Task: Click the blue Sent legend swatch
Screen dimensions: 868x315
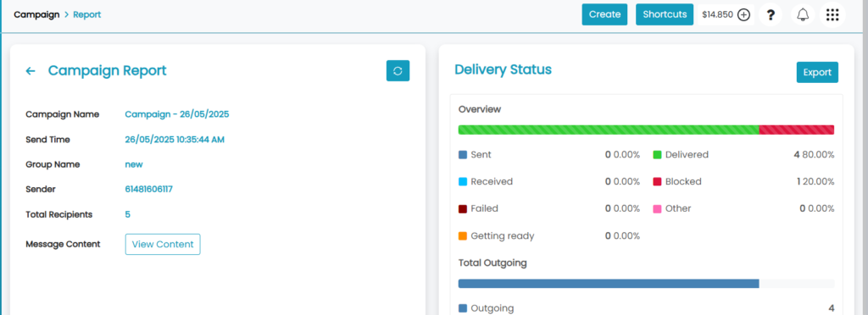Action: pos(463,155)
